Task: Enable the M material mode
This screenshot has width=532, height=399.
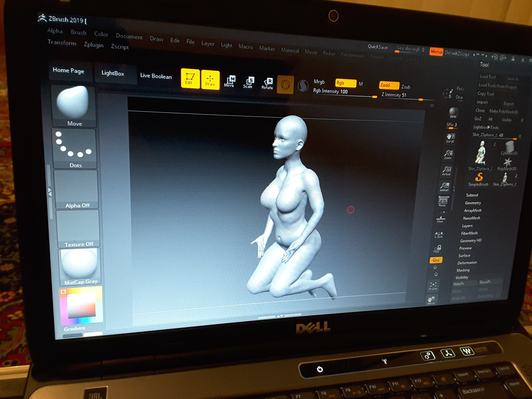Action: pos(361,84)
